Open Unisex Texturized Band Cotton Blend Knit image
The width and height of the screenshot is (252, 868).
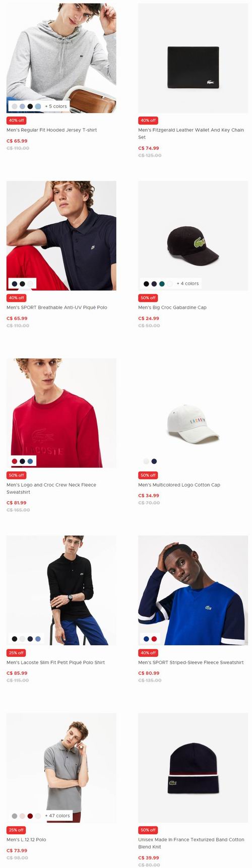[x=193, y=768]
